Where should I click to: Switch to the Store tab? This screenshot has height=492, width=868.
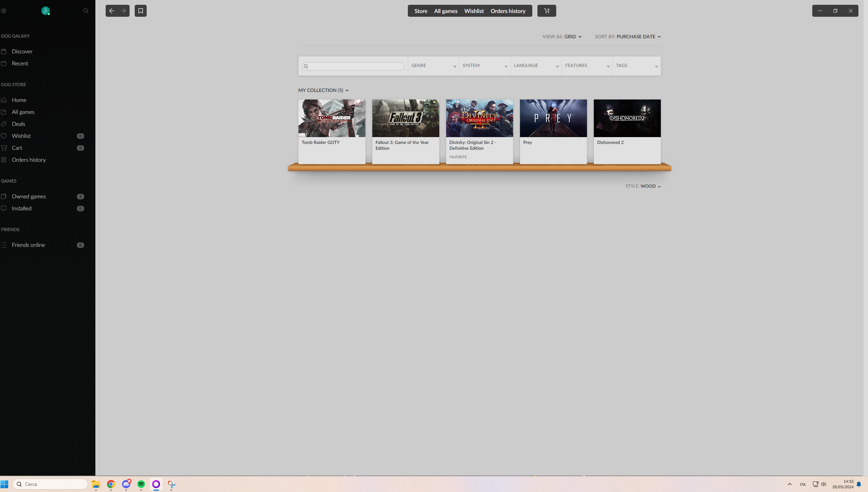coord(421,11)
